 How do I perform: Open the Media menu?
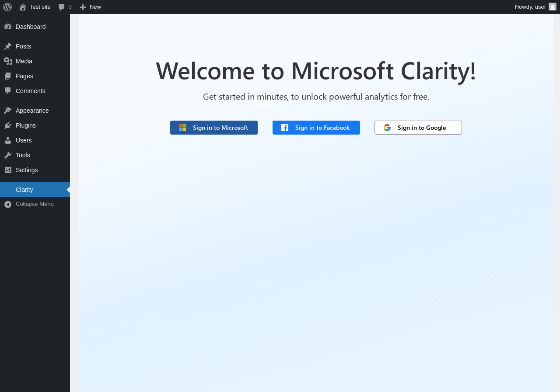point(35,61)
